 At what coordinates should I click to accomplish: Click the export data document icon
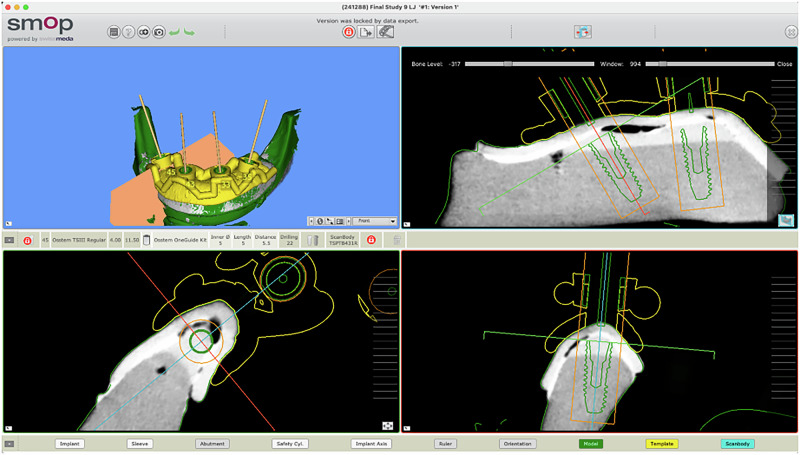pyautogui.click(x=366, y=32)
